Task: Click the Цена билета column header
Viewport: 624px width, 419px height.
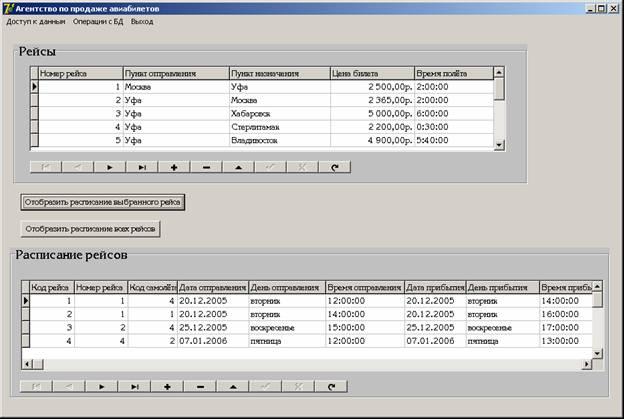Action: pyautogui.click(x=371, y=73)
